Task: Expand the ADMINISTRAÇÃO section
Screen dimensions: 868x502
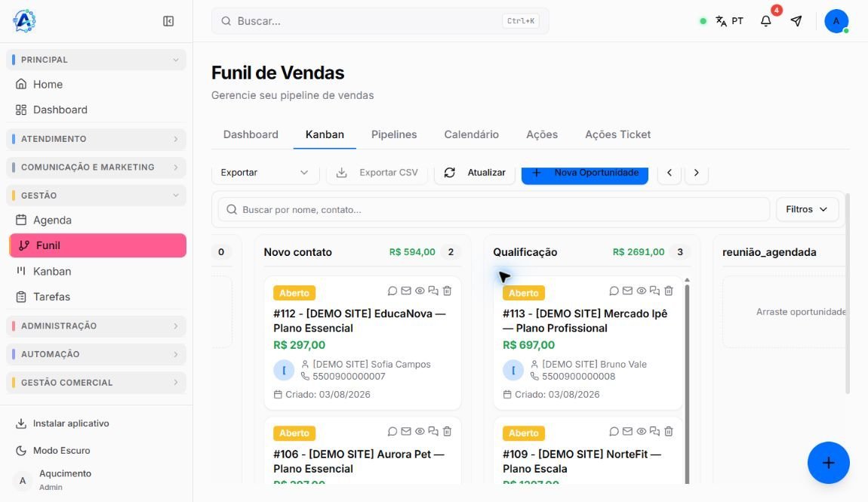Action: pyautogui.click(x=97, y=326)
